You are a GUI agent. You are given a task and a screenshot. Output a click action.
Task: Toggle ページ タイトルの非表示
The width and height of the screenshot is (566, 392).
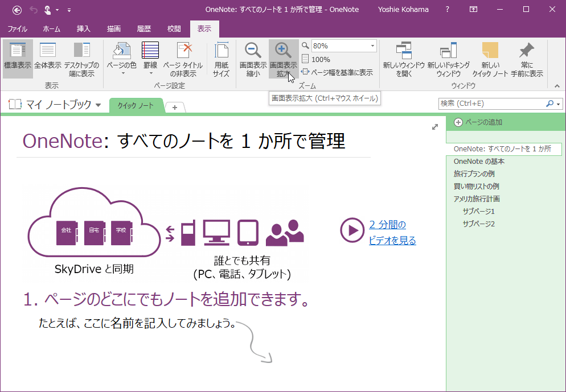[x=183, y=59]
